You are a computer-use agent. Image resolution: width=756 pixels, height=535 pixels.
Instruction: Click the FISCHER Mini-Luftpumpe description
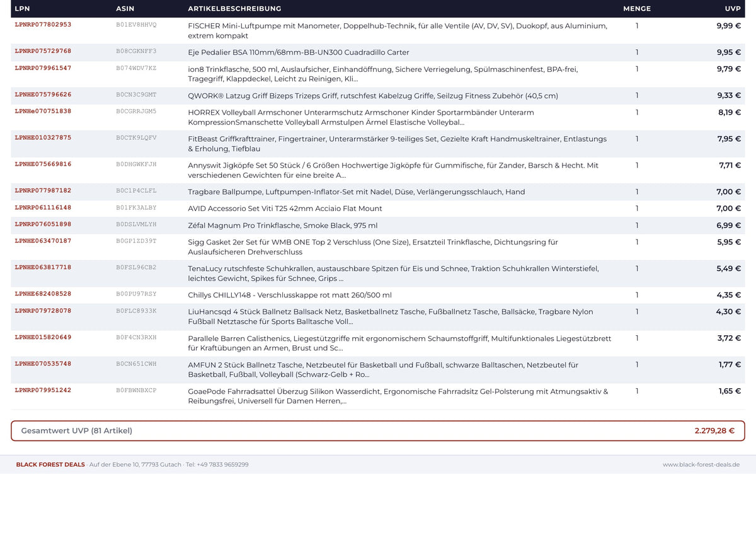click(x=398, y=31)
